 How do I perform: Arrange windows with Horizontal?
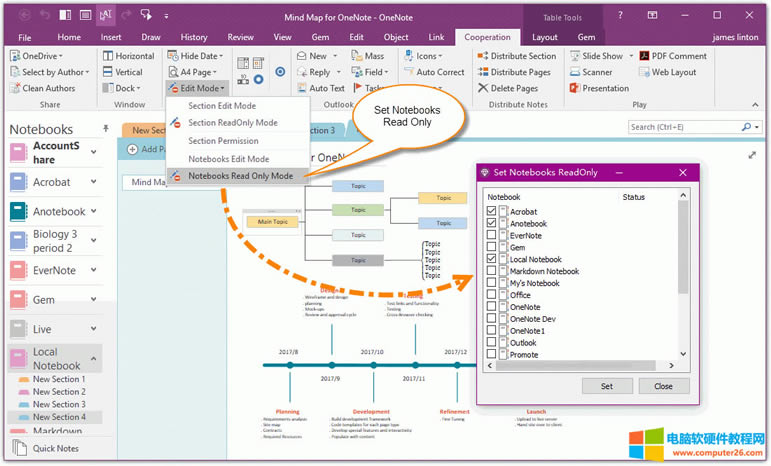[x=128, y=56]
